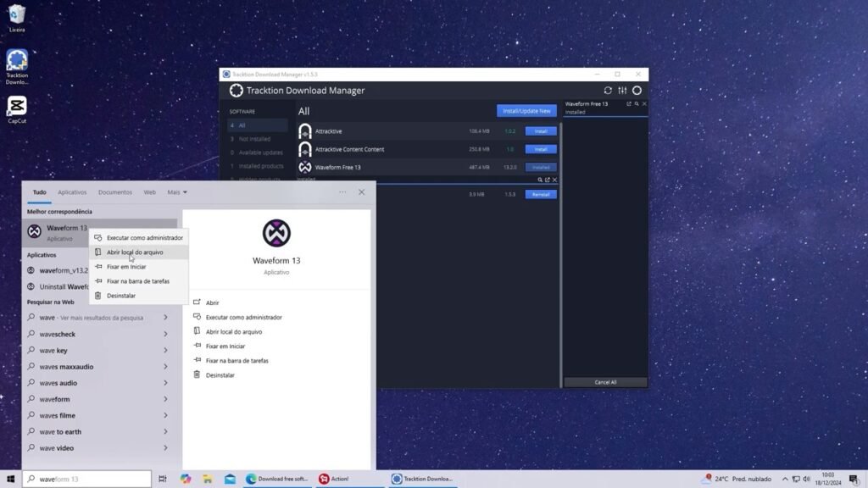Click the large Waveform 13 logo in search preview

click(276, 233)
